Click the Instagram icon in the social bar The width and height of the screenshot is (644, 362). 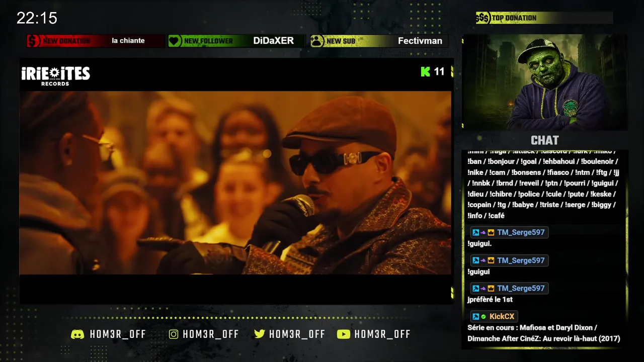tap(174, 334)
